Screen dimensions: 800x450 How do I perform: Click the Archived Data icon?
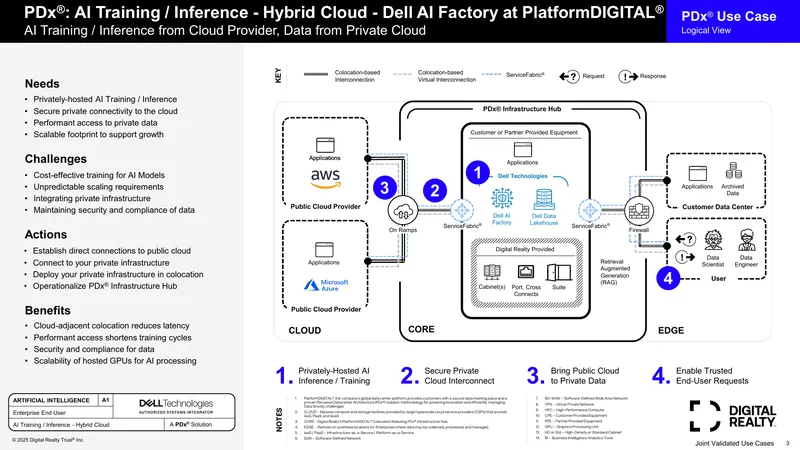click(734, 171)
